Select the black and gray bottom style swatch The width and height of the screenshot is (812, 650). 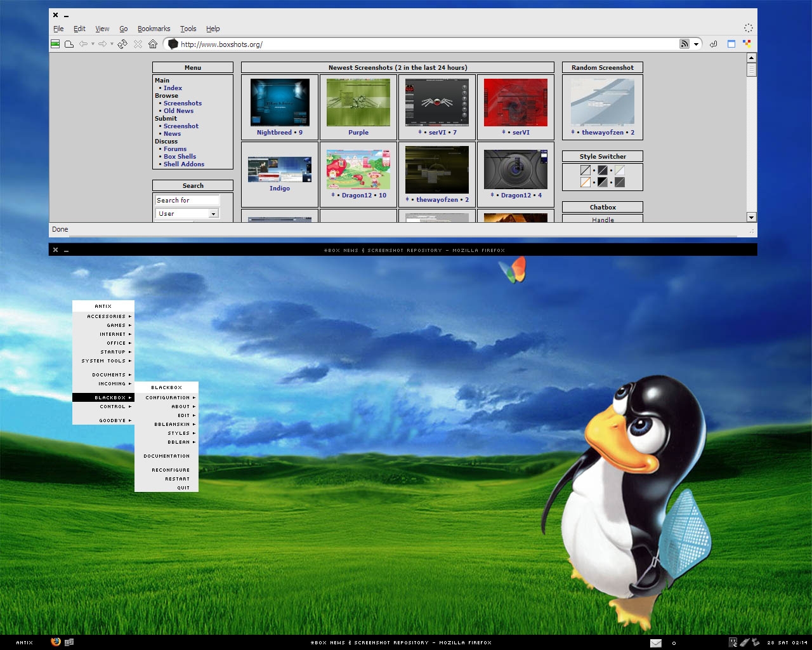tap(603, 182)
